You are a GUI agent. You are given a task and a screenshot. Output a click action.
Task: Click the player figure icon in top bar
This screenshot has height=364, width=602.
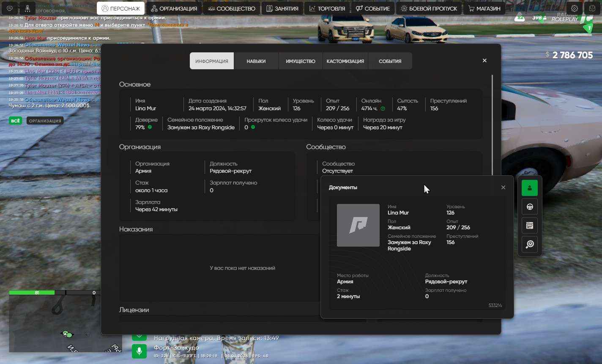(x=27, y=8)
